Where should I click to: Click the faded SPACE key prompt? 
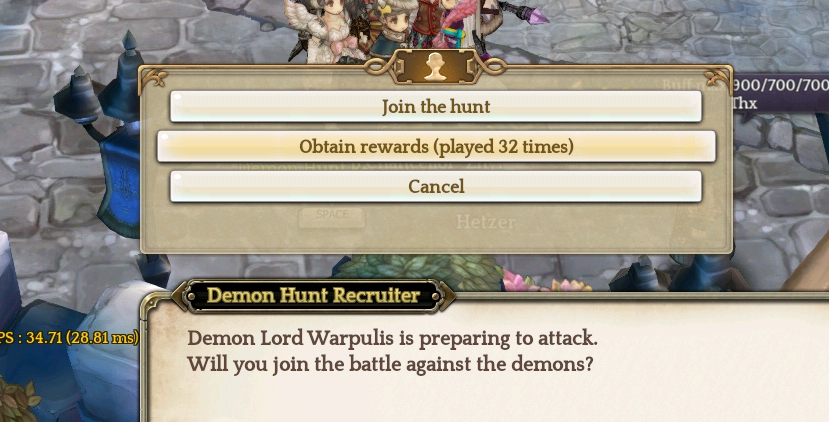[x=332, y=216]
